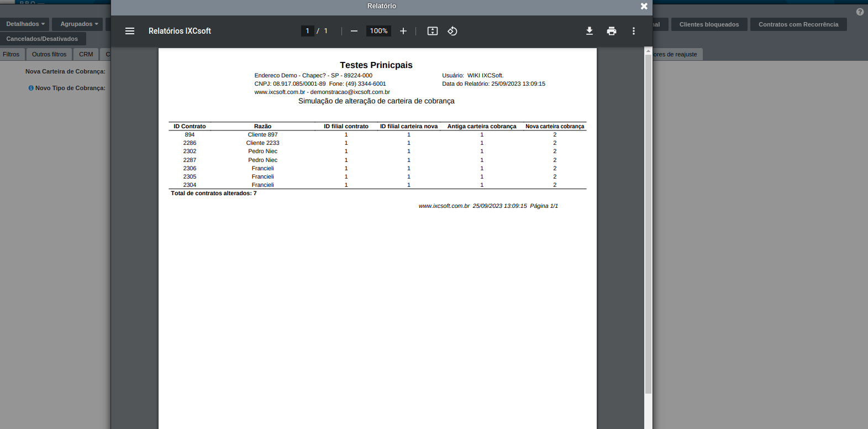Download the report PDF
Screen dimensions: 868x429
coord(590,31)
